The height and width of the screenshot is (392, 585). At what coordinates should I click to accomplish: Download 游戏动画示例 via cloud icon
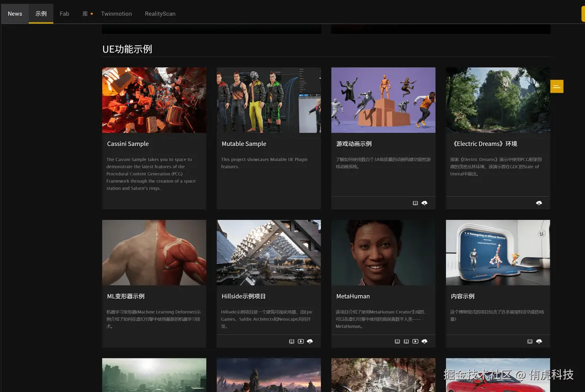click(x=425, y=203)
